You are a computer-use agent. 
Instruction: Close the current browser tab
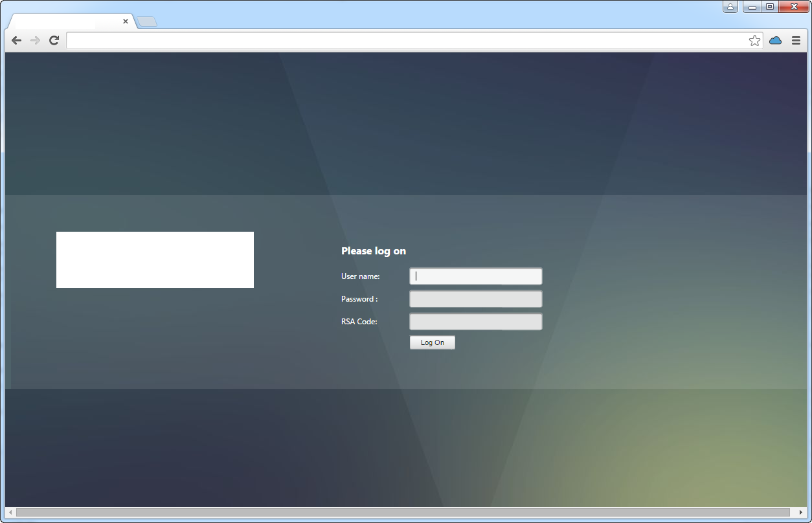126,21
